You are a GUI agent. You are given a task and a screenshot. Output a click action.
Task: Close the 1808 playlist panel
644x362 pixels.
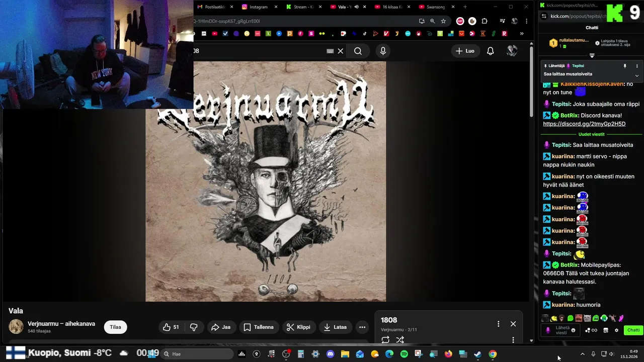click(x=513, y=324)
